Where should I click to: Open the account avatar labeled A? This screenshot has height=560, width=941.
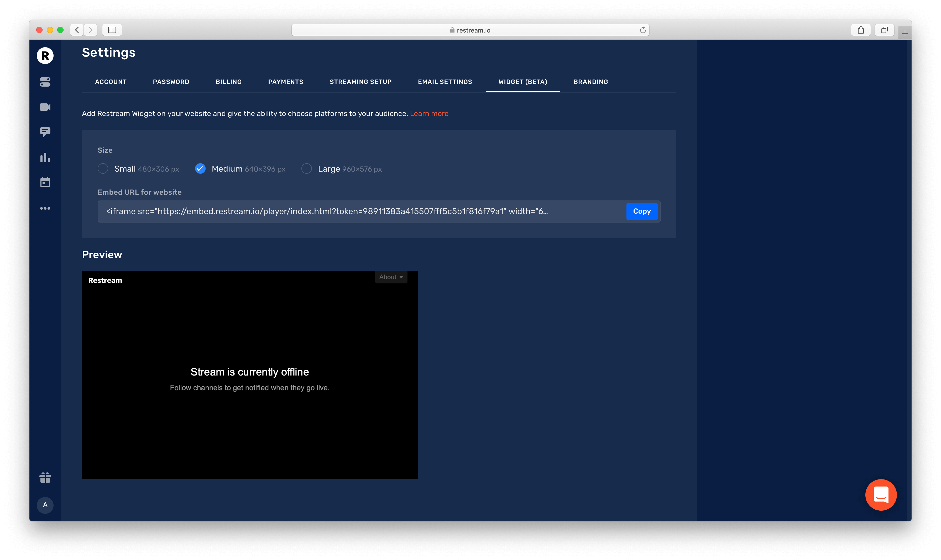pos(45,505)
